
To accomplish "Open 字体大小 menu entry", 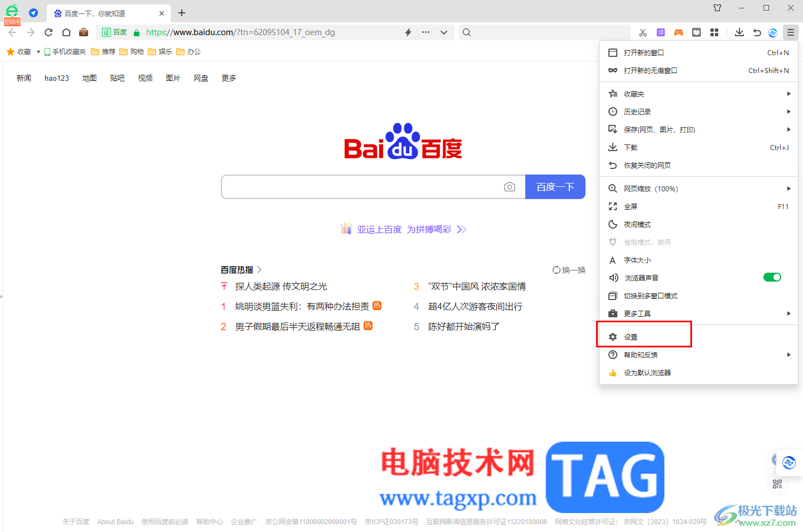I will pyautogui.click(x=699, y=260).
